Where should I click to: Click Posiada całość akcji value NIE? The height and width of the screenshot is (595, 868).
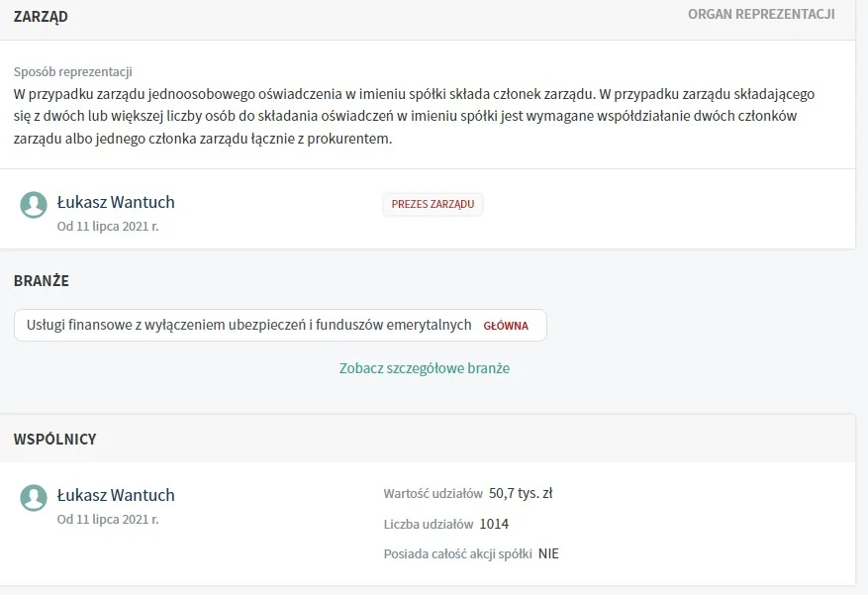tap(548, 554)
